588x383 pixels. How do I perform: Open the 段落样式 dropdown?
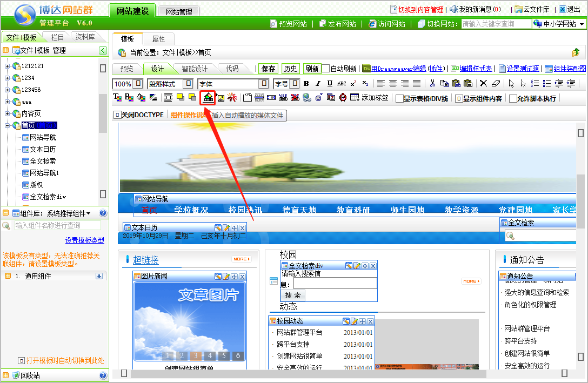188,84
